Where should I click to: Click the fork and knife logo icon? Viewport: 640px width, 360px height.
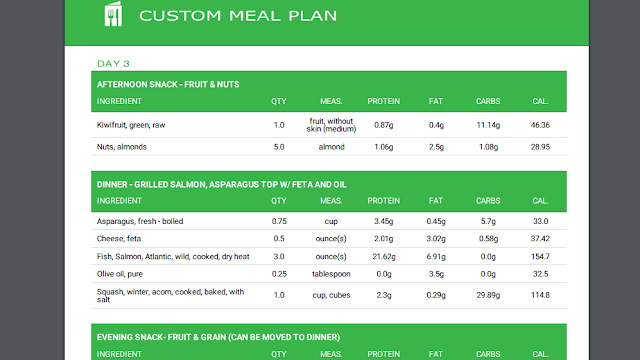(x=113, y=14)
